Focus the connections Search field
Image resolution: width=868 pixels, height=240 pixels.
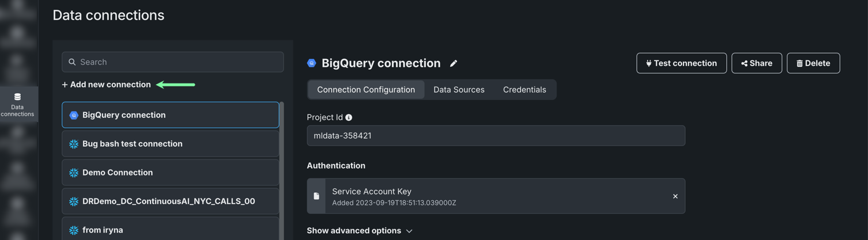click(x=179, y=62)
